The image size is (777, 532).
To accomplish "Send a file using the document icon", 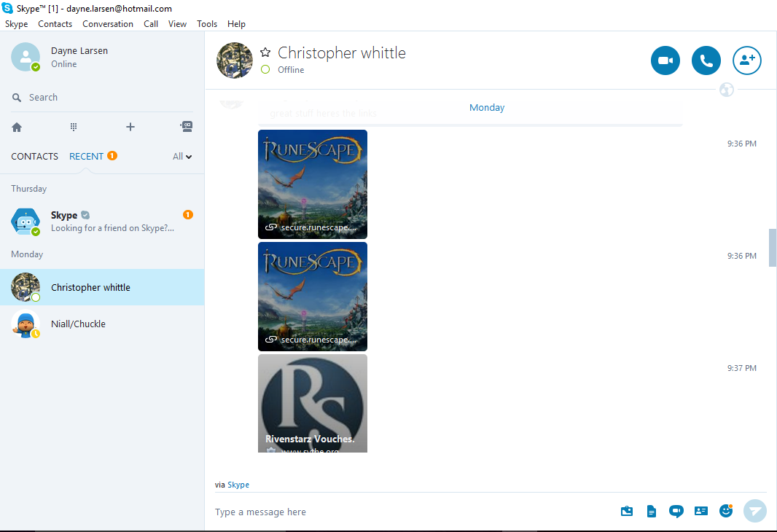I will 652,511.
